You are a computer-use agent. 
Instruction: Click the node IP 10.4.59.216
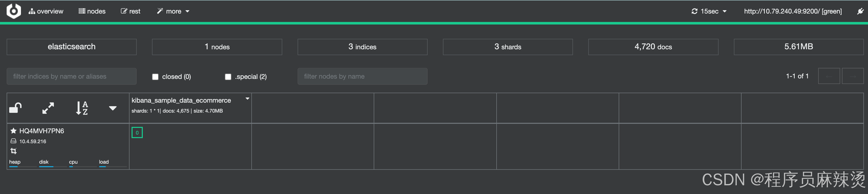click(x=33, y=141)
